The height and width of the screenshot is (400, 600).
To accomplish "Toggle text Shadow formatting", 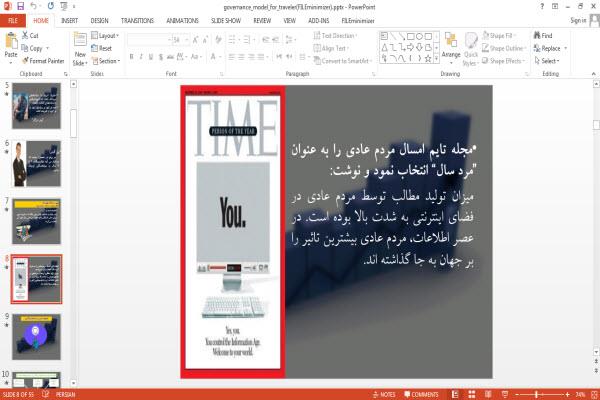I will [x=161, y=57].
